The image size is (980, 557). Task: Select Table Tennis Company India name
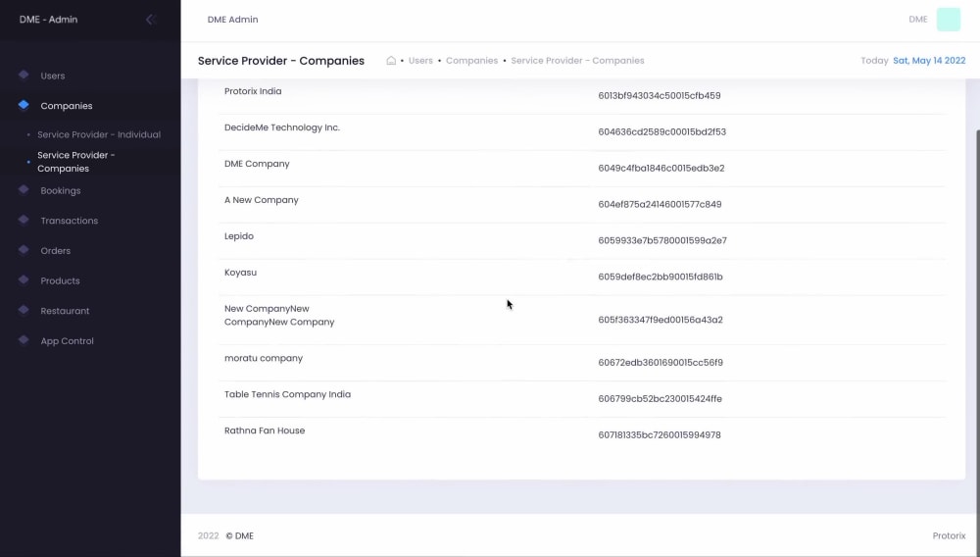pyautogui.click(x=287, y=394)
